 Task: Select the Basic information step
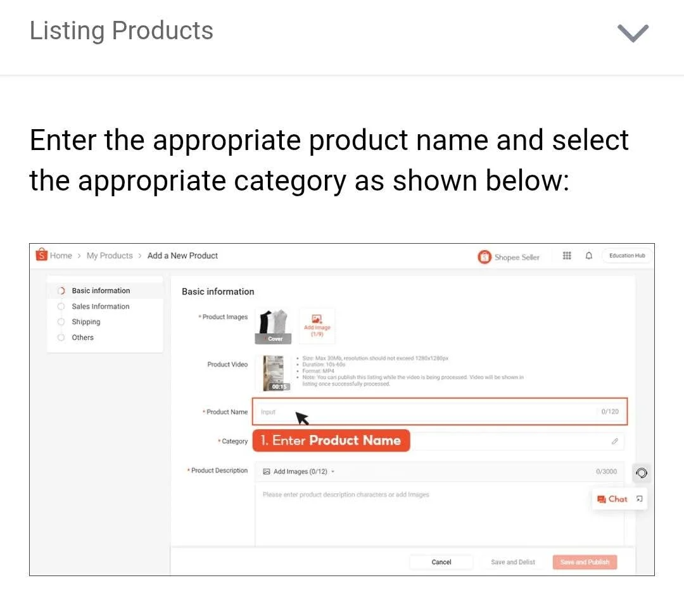[100, 291]
